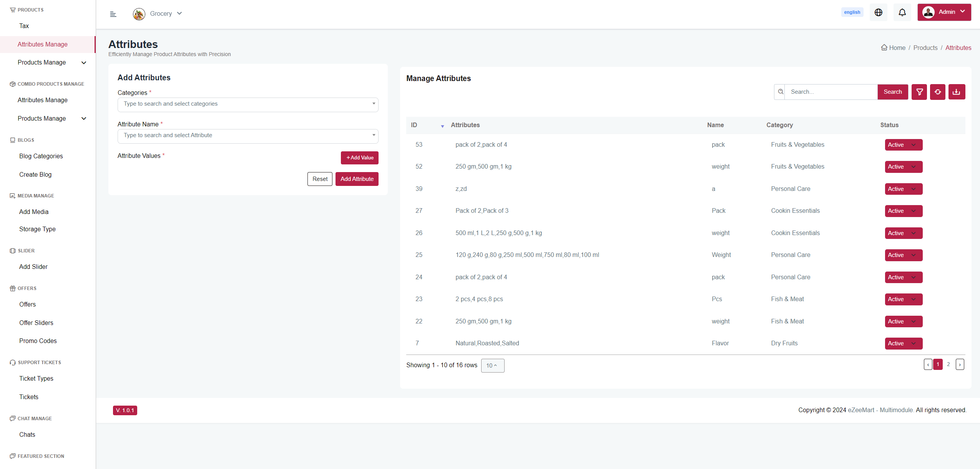
Task: Open Tax in the sidebar
Action: (x=24, y=26)
